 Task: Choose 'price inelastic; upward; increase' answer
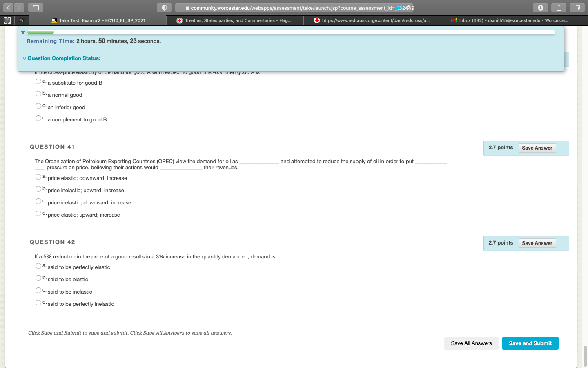pos(38,189)
